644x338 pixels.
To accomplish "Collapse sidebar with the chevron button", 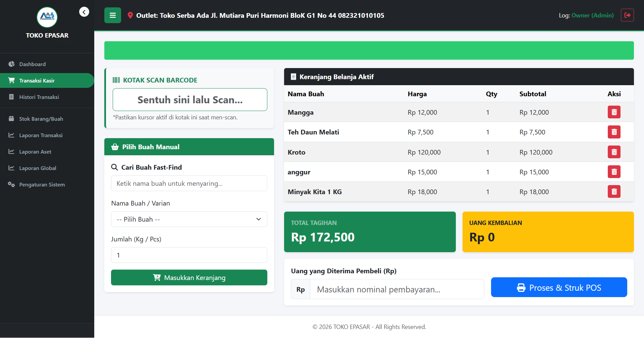I will pos(84,12).
